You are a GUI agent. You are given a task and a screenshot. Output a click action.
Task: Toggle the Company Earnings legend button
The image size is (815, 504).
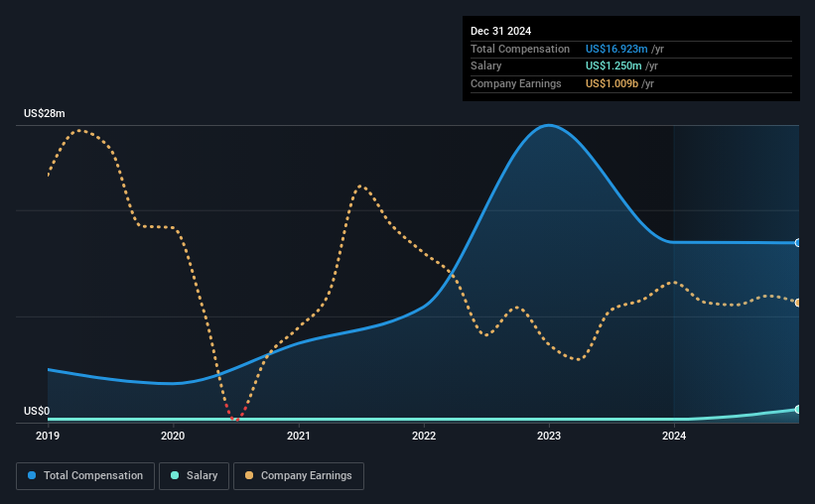299,476
